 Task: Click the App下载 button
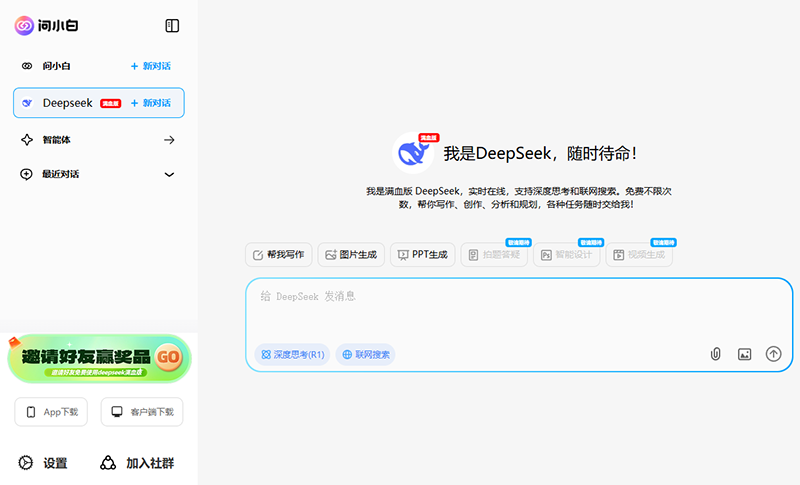(51, 412)
